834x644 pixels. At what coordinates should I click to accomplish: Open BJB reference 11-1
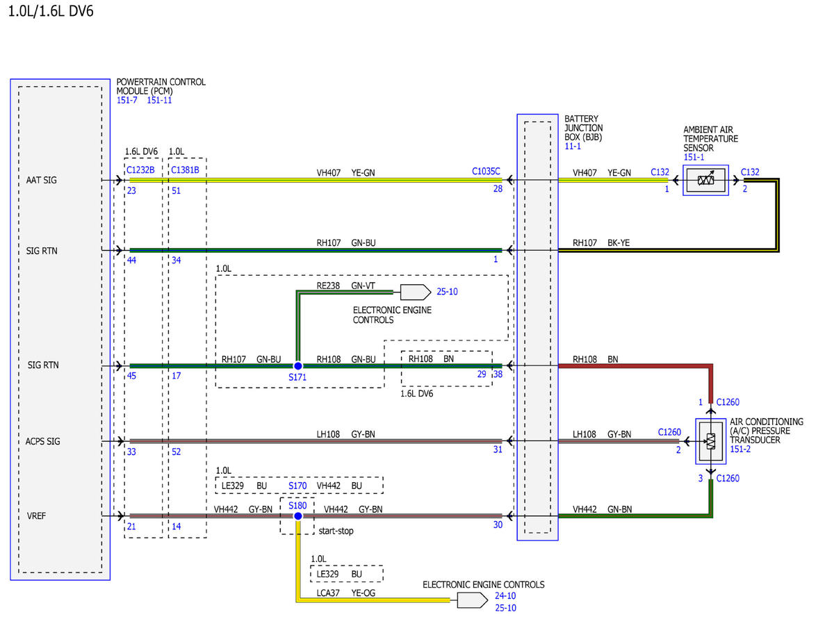573,147
